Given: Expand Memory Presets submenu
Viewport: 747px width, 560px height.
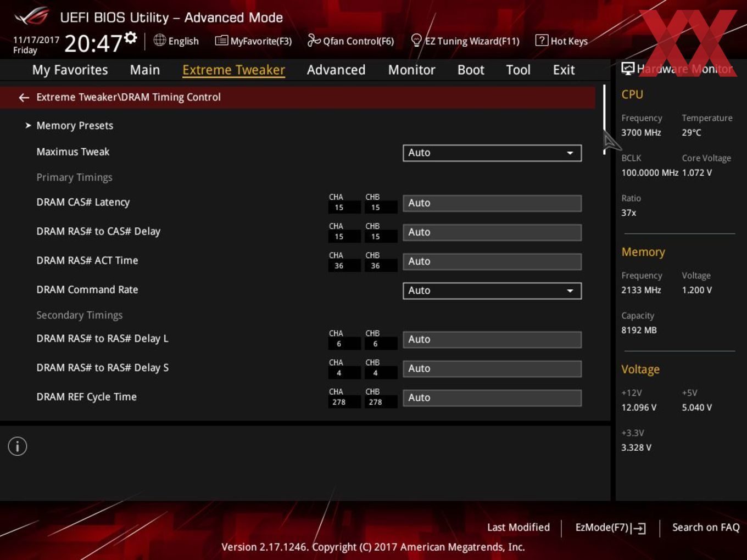Looking at the screenshot, I should click(x=75, y=126).
